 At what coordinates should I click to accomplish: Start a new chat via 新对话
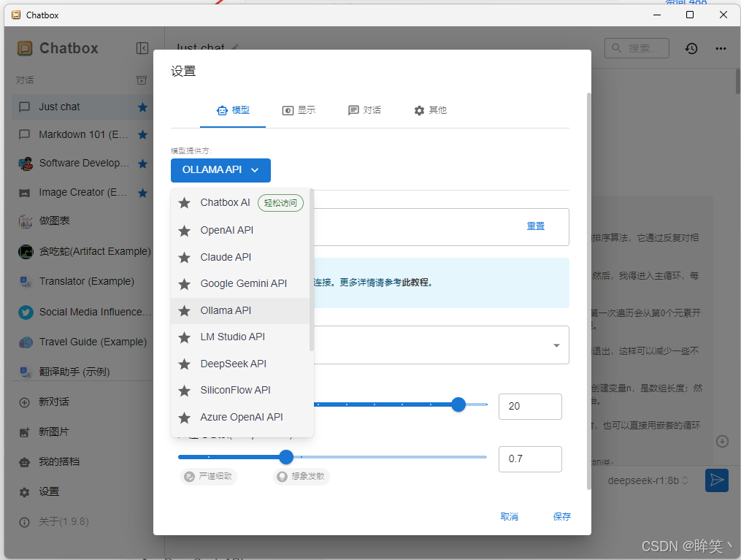54,402
